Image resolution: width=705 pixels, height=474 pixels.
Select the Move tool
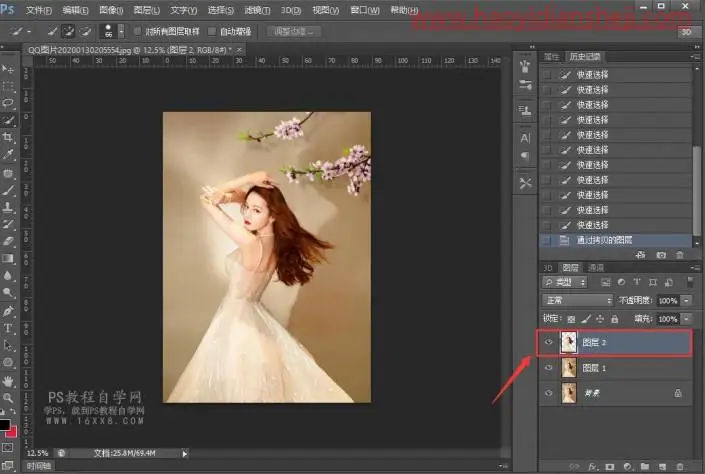tap(8, 69)
